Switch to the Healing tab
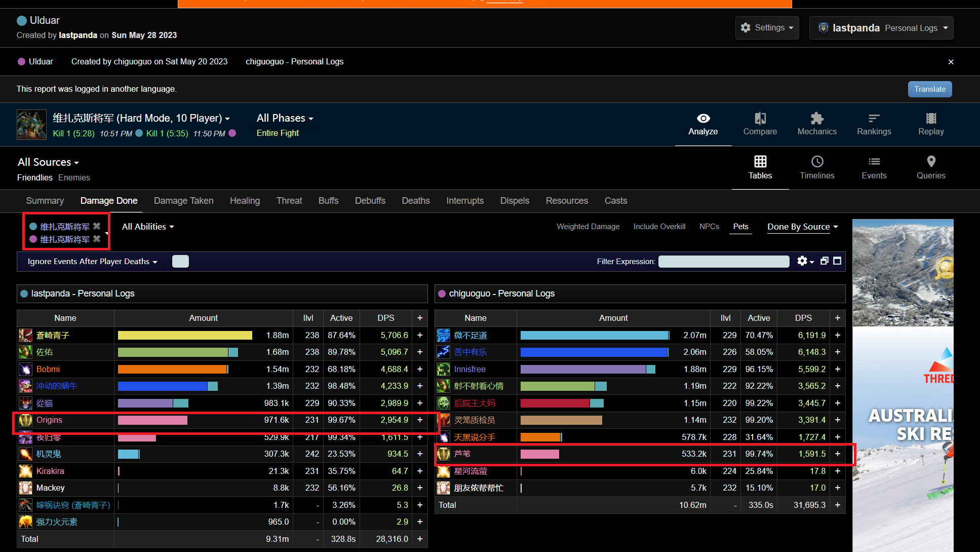980x552 pixels. click(245, 201)
